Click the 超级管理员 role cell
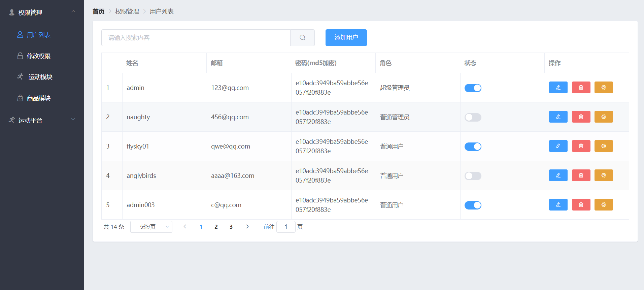This screenshot has height=290, width=644. pyautogui.click(x=395, y=88)
